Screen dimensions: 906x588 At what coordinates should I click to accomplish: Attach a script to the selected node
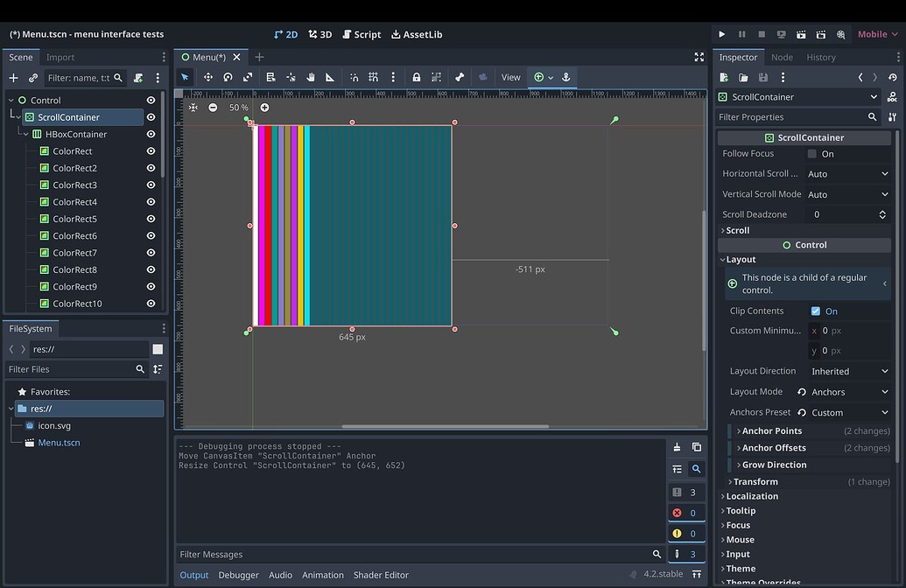[138, 78]
